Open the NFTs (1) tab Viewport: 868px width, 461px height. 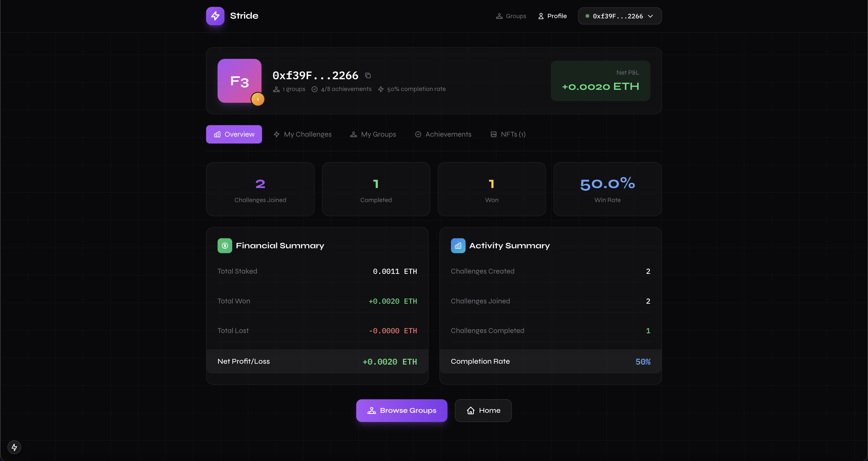508,134
